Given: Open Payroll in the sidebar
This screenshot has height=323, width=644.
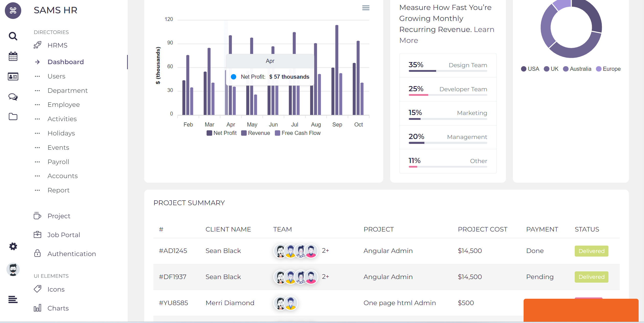Looking at the screenshot, I should pos(58,162).
